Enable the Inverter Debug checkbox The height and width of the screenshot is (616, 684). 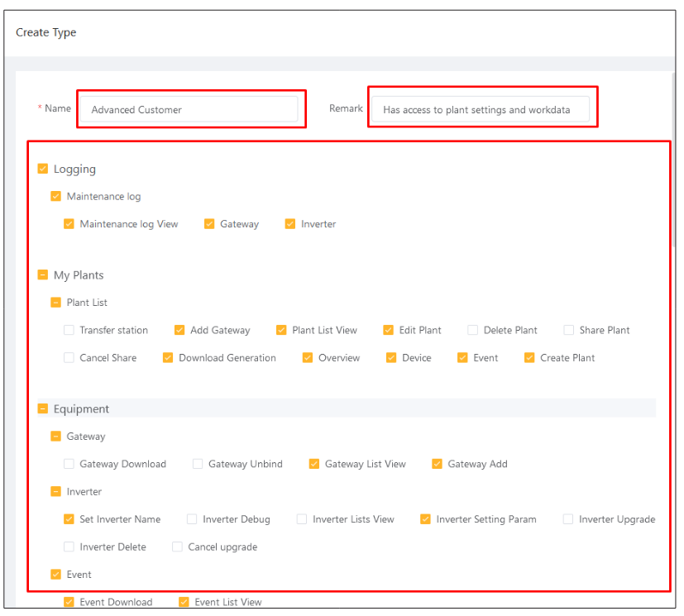[192, 518]
